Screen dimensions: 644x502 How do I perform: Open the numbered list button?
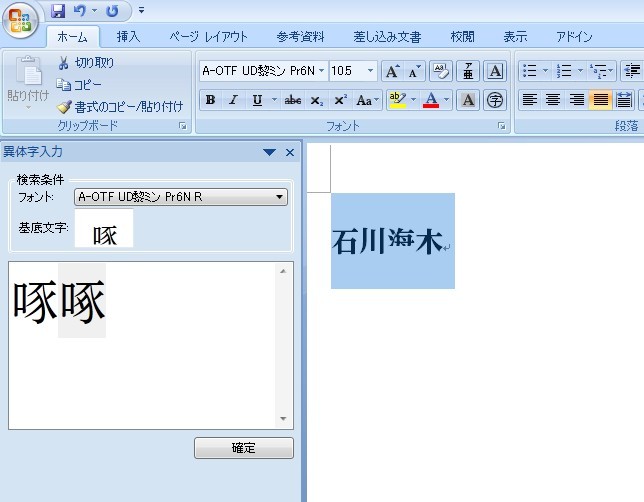[x=564, y=71]
